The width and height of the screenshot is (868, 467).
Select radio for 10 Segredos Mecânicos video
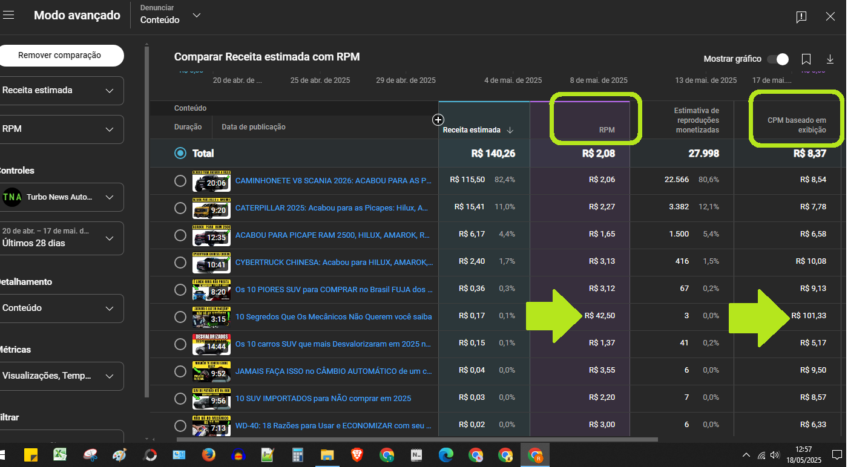pos(180,317)
